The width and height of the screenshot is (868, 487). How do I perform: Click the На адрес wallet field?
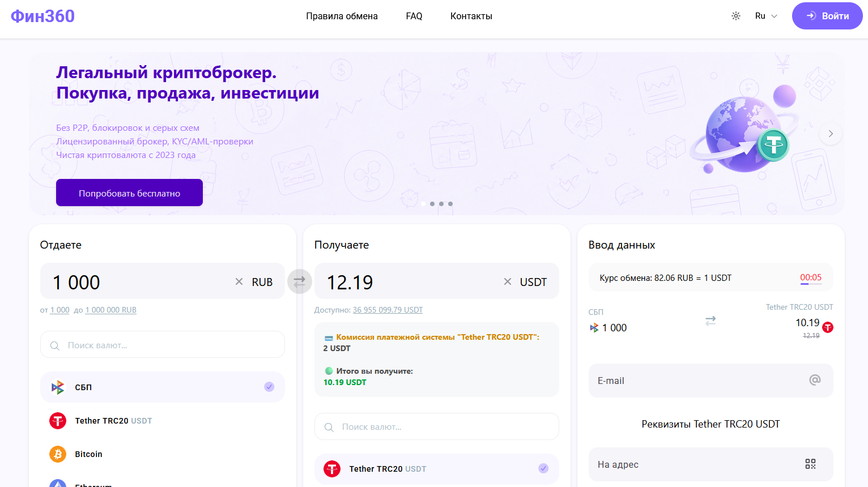point(711,464)
